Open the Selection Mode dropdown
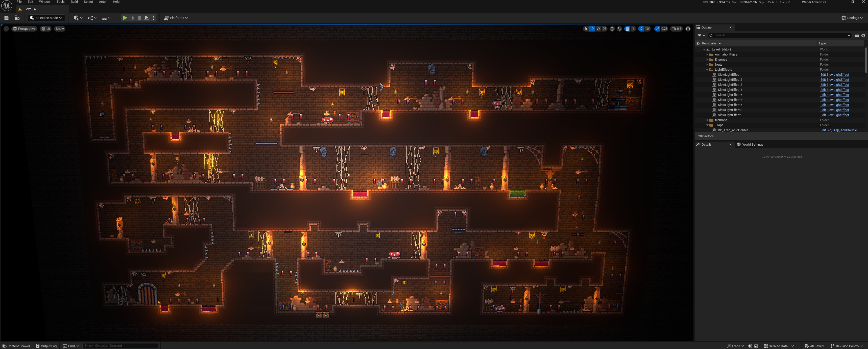The width and height of the screenshot is (868, 349). click(x=46, y=18)
